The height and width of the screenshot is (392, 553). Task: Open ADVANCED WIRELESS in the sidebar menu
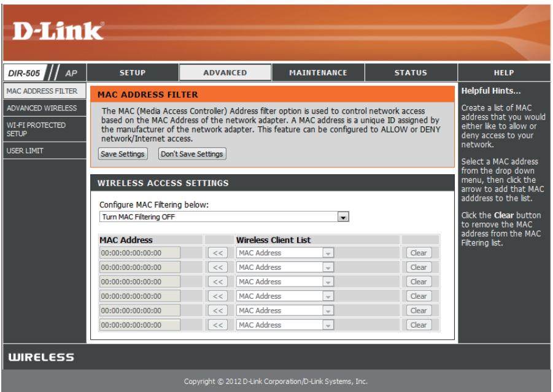(x=44, y=108)
